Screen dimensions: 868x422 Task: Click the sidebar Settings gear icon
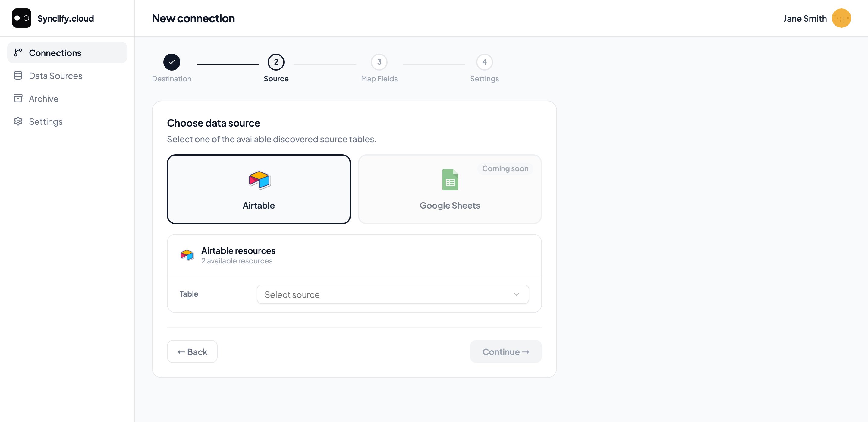(18, 121)
